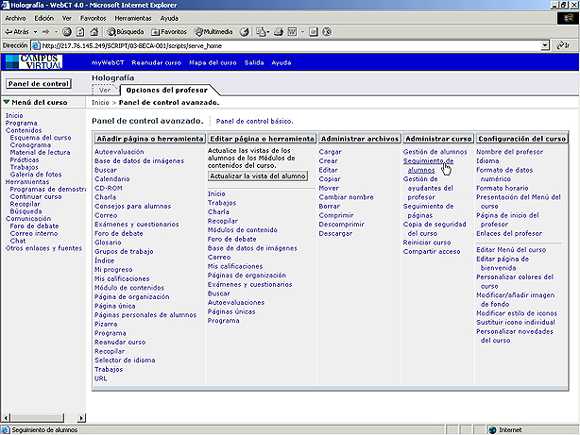The image size is (580, 435).
Task: Open the Atrás history dropdown arrow
Action: tap(36, 32)
